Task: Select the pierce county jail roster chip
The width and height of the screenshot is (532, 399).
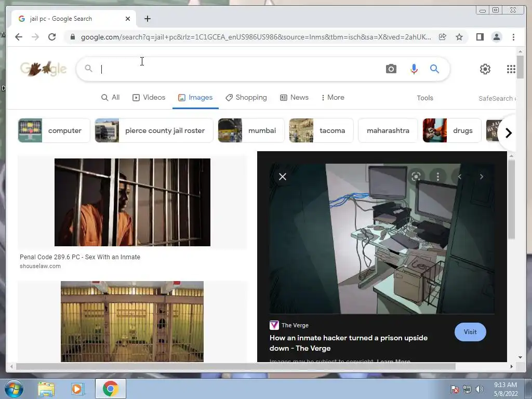Action: point(154,130)
